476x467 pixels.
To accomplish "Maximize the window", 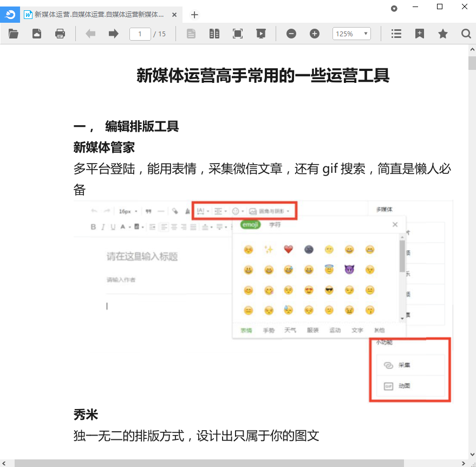I will coord(440,7).
